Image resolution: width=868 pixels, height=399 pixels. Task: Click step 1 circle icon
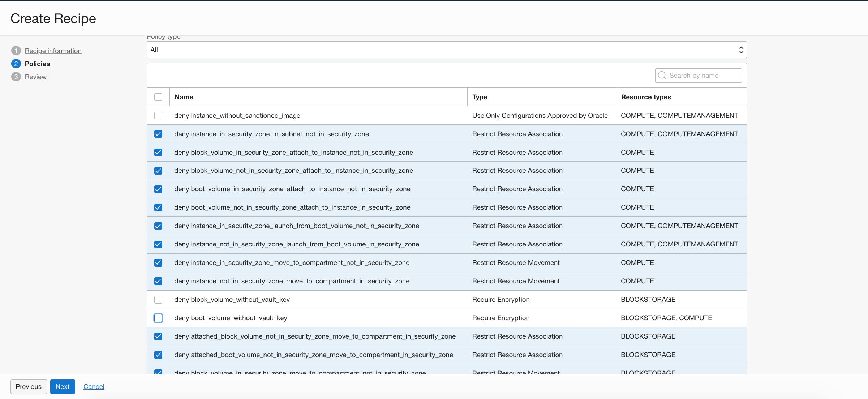(16, 51)
